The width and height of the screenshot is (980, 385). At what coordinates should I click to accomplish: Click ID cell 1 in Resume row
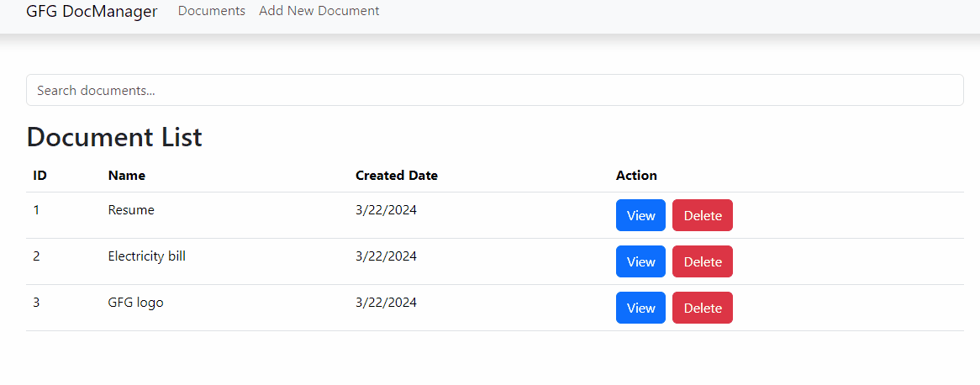click(36, 210)
